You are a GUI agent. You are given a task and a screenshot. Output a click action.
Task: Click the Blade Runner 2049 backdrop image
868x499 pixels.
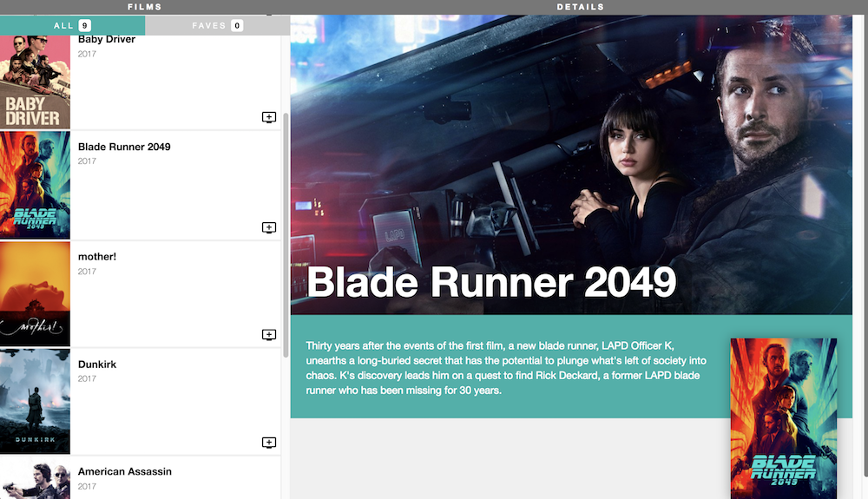tap(571, 165)
